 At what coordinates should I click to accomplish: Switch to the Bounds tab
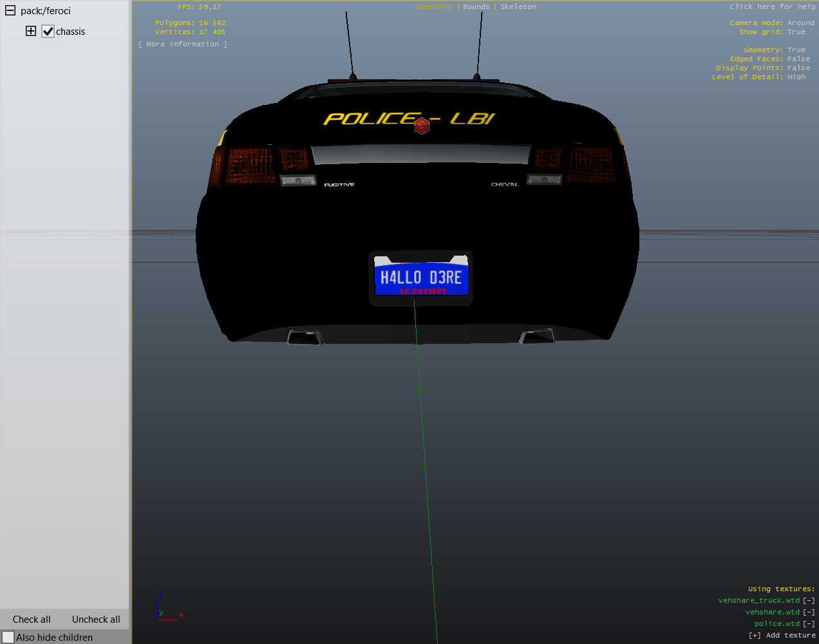tap(476, 7)
